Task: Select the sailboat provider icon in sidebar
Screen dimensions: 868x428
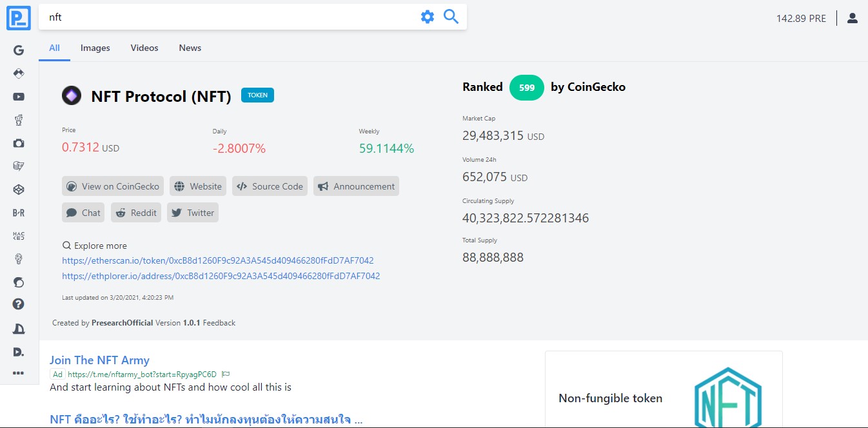Action: (19, 329)
